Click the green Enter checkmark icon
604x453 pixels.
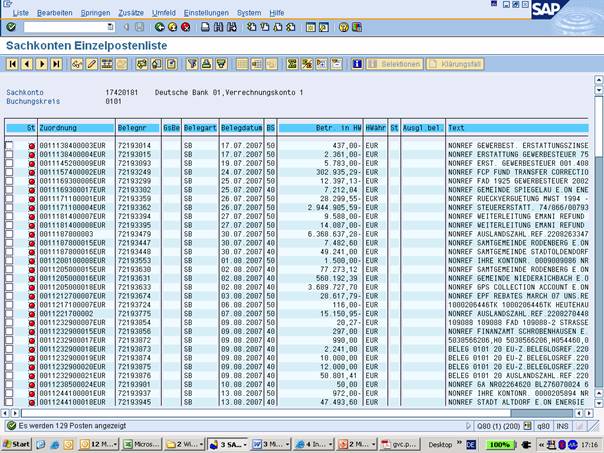(11, 27)
